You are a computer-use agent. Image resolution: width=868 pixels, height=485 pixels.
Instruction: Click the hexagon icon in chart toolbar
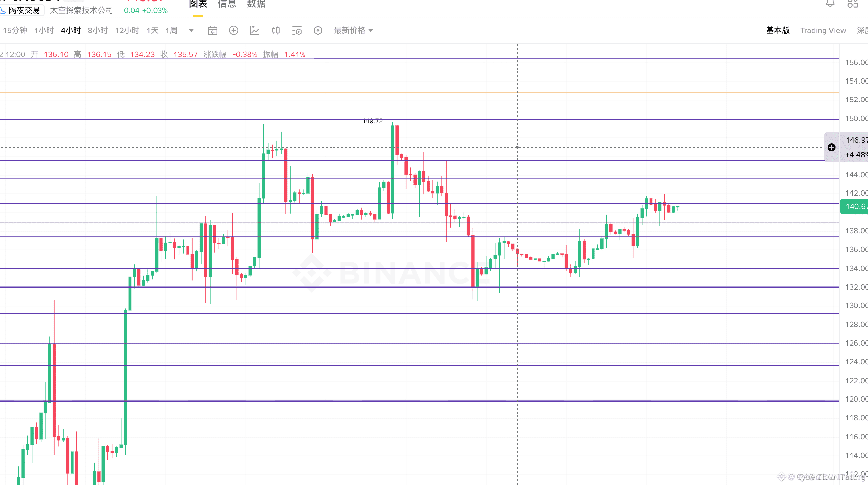[318, 30]
